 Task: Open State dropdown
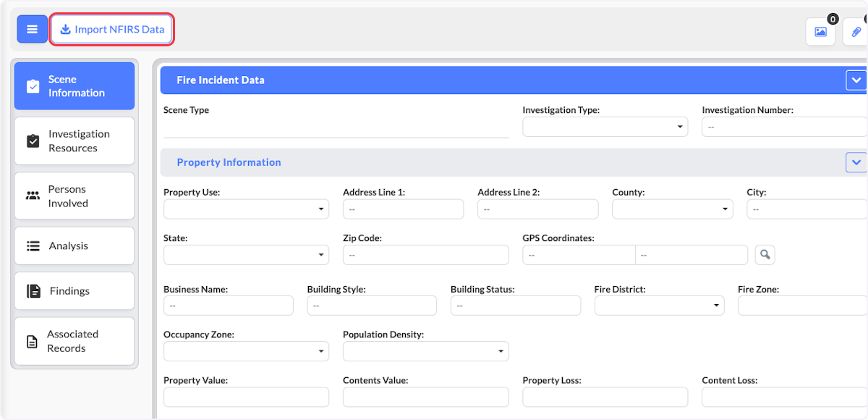click(246, 255)
